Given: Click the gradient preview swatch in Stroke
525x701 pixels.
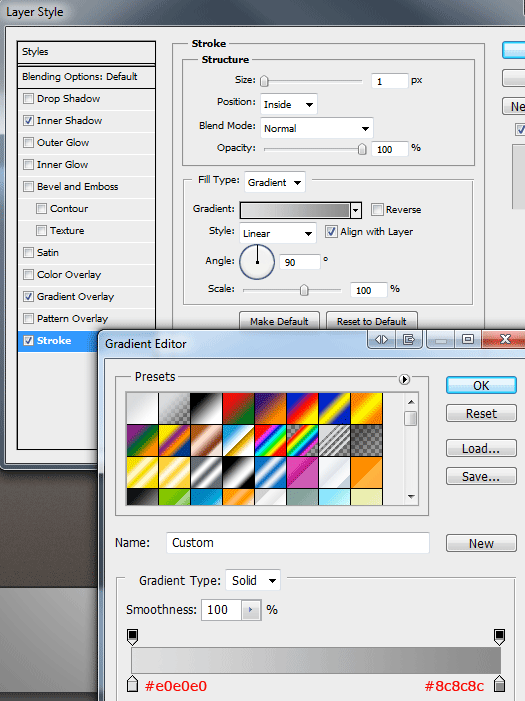Looking at the screenshot, I should 295,210.
